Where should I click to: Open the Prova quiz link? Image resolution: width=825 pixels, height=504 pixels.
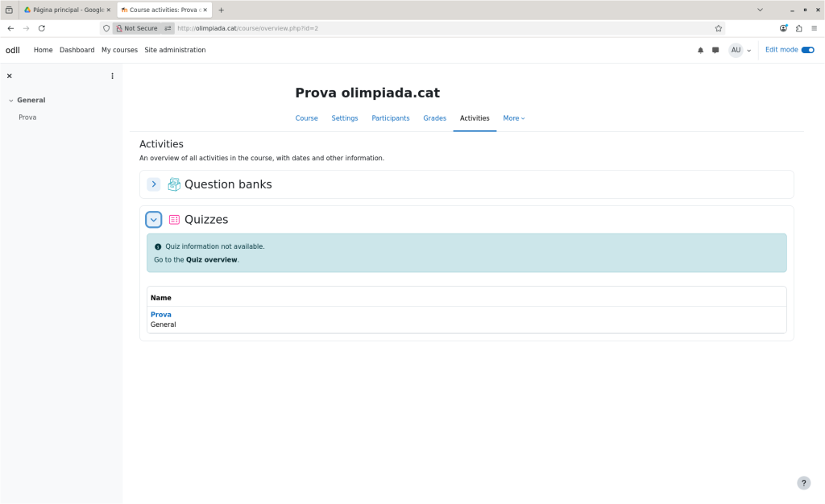(161, 315)
